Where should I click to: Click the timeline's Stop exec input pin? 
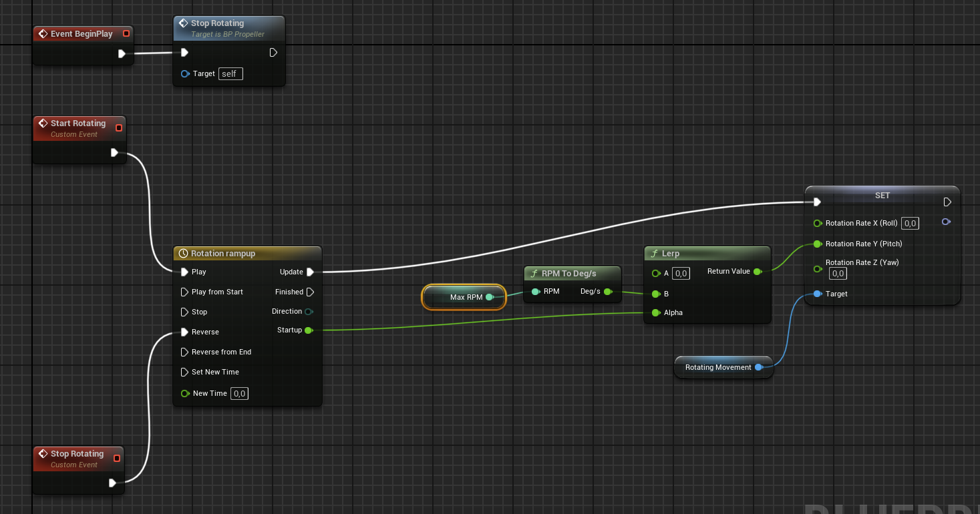[x=185, y=312]
